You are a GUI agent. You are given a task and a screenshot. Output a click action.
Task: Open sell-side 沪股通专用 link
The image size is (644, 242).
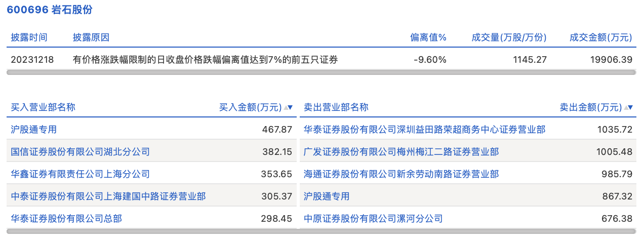(327, 196)
